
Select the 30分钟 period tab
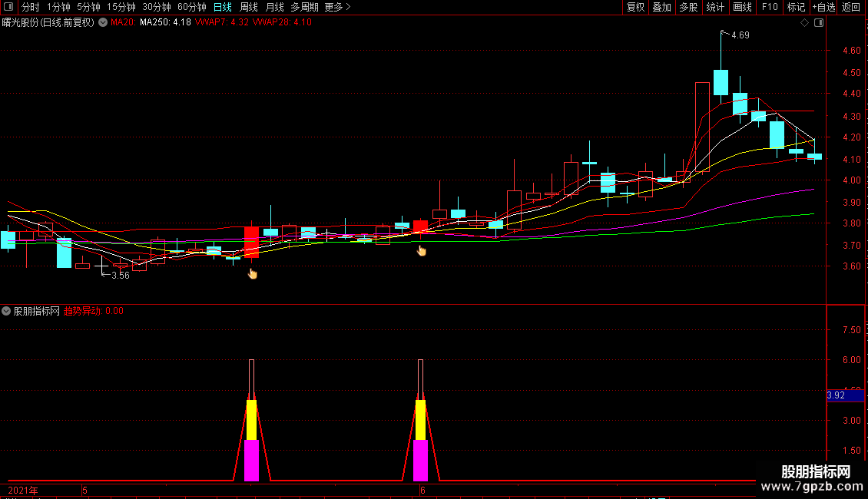coord(156,7)
